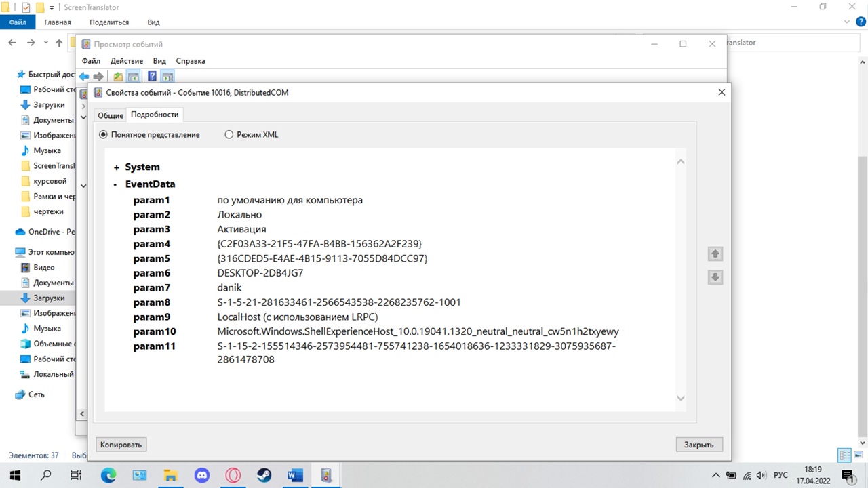Screen dimensions: 868x488
Task: Adjust the volume control in the system tray
Action: 762,474
